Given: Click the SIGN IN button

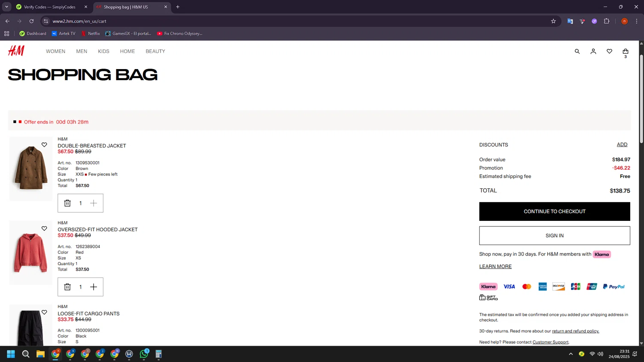Looking at the screenshot, I should click(x=555, y=235).
